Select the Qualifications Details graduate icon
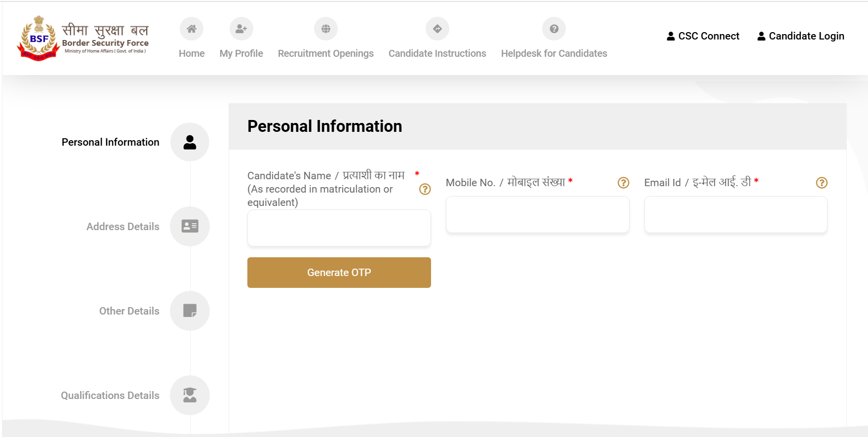The image size is (868, 437). 190,396
